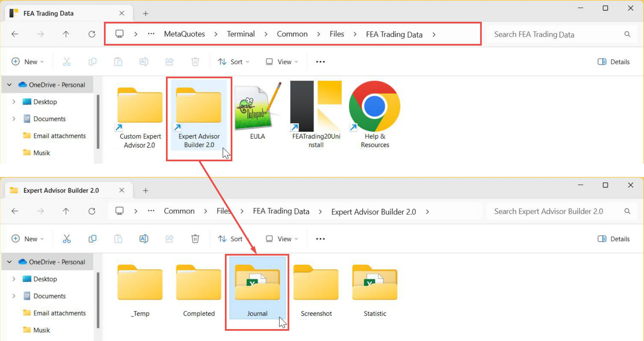The width and height of the screenshot is (644, 341).
Task: Expand Documents tree item in bottom window
Action: point(14,296)
